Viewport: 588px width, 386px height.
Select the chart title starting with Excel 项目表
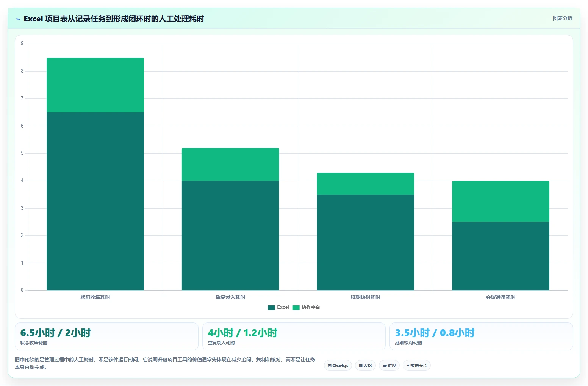(x=114, y=19)
